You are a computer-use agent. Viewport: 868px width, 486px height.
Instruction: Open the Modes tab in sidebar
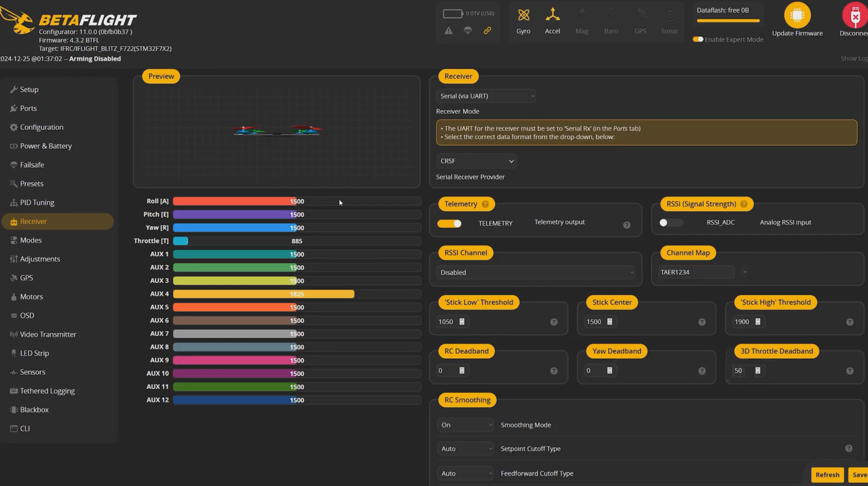point(31,240)
